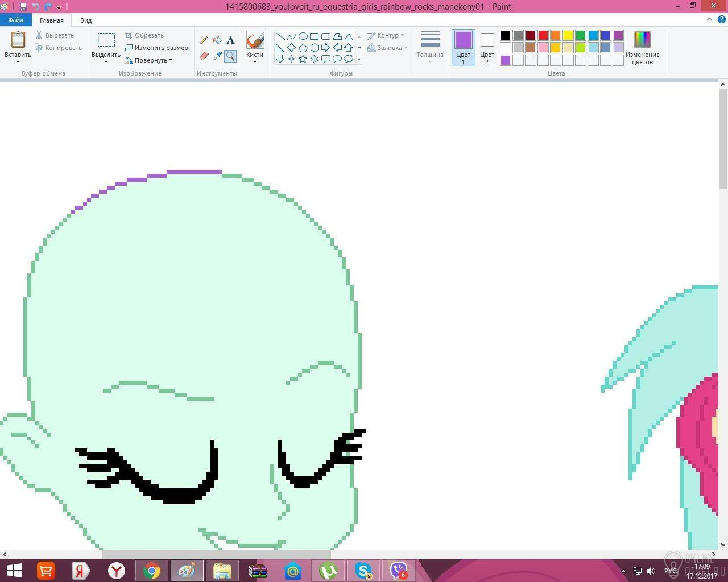Select the Eraser tool
The image size is (728, 582).
[x=204, y=56]
